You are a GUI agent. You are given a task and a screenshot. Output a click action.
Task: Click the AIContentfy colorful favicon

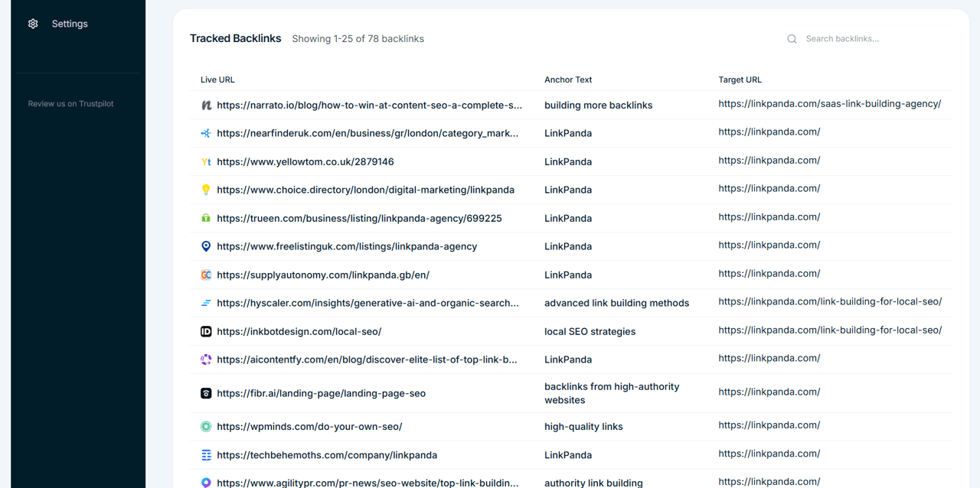(x=206, y=359)
